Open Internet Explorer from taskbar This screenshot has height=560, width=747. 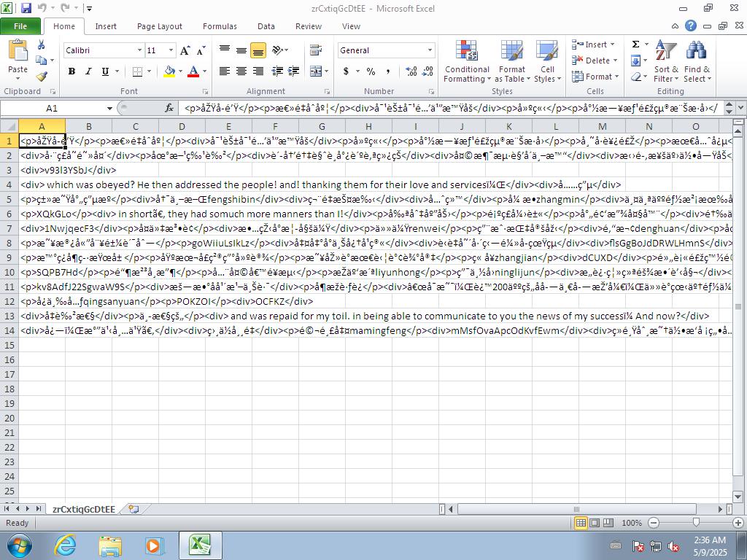click(x=65, y=545)
